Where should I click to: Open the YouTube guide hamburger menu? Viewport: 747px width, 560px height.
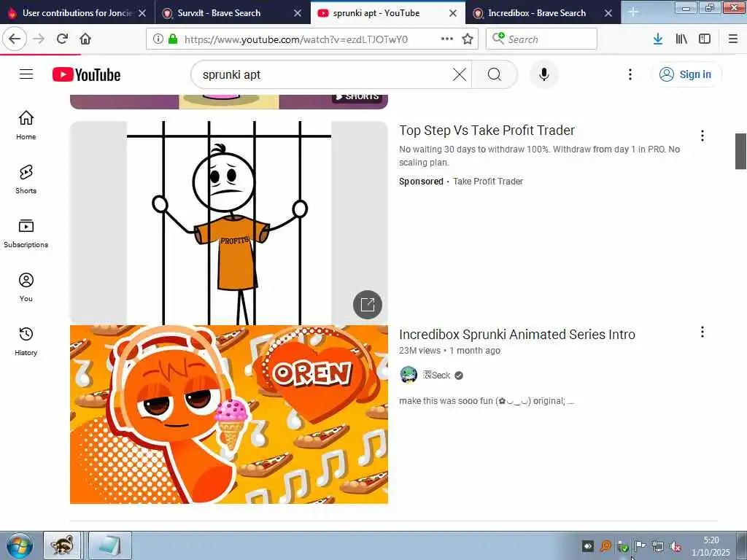(x=26, y=74)
